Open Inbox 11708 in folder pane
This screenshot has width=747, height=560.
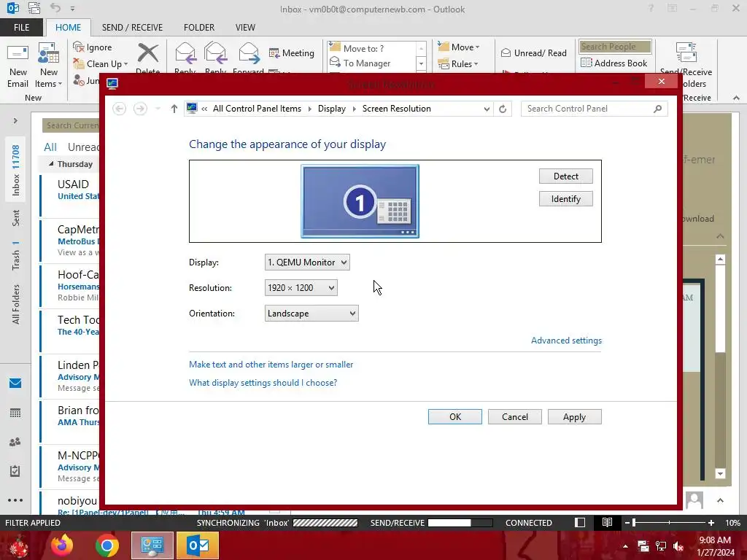click(16, 170)
